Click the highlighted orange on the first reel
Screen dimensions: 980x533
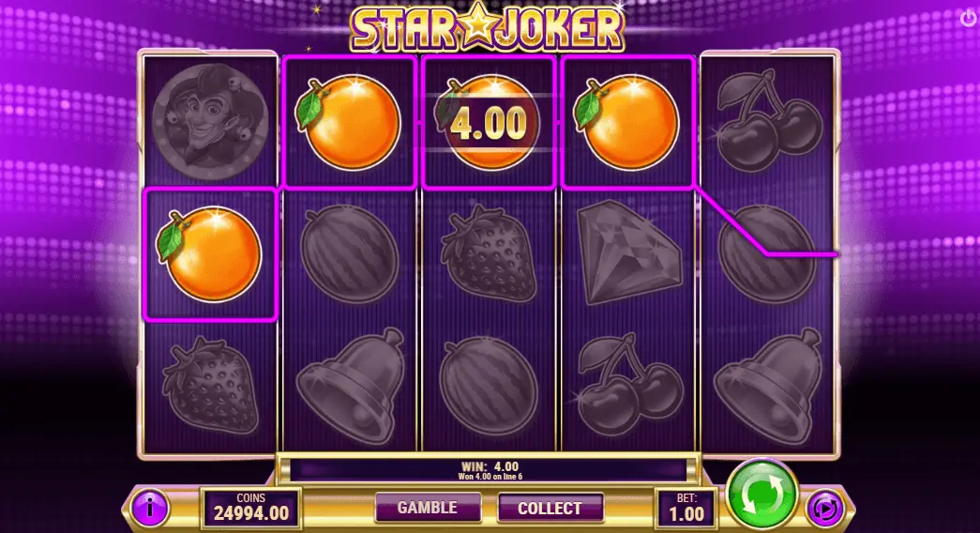click(210, 254)
